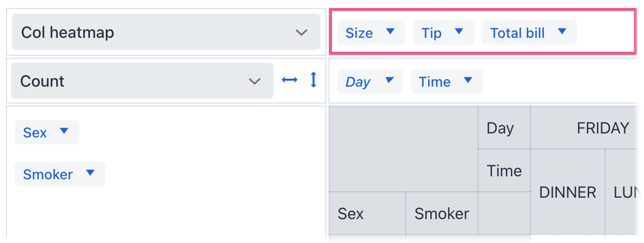Image resolution: width=644 pixels, height=243 pixels.
Task: Click the Smoker row attribute chip
Action: pos(48,174)
